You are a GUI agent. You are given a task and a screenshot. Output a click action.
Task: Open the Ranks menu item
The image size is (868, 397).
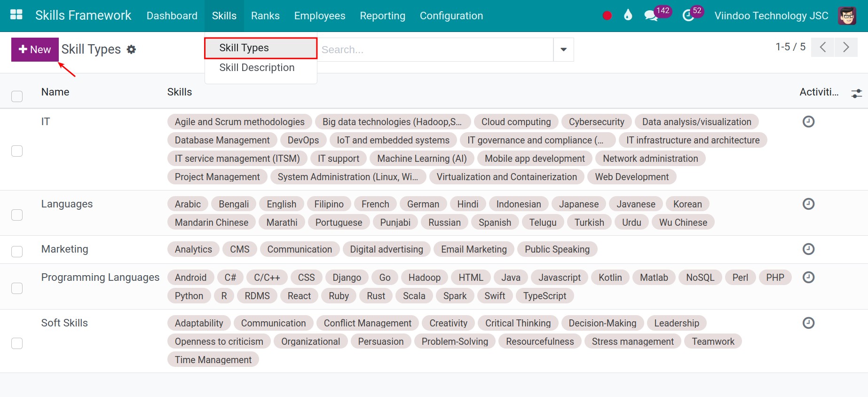pyautogui.click(x=265, y=16)
